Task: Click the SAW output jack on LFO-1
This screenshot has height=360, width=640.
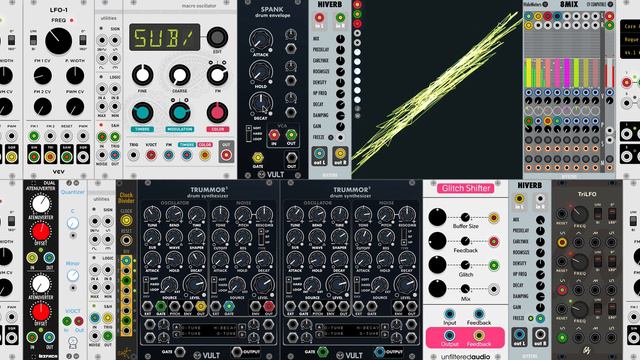Action: click(67, 156)
